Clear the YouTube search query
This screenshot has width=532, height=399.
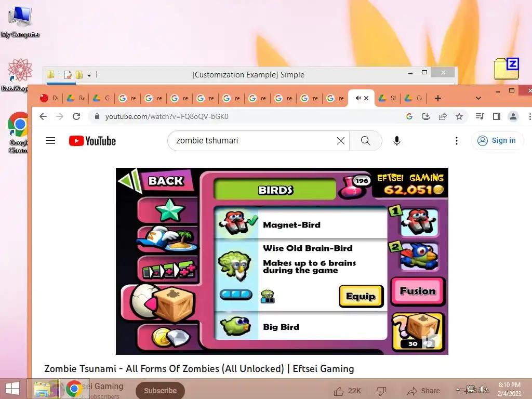[x=341, y=140]
